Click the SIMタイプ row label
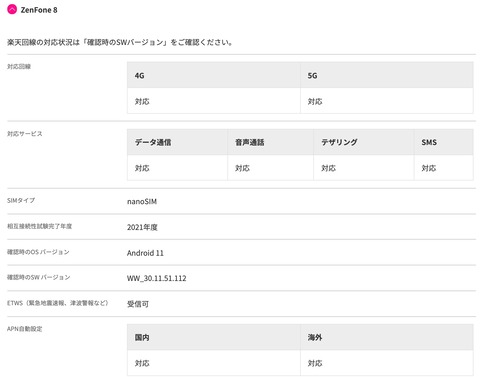480x377 pixels. click(21, 200)
